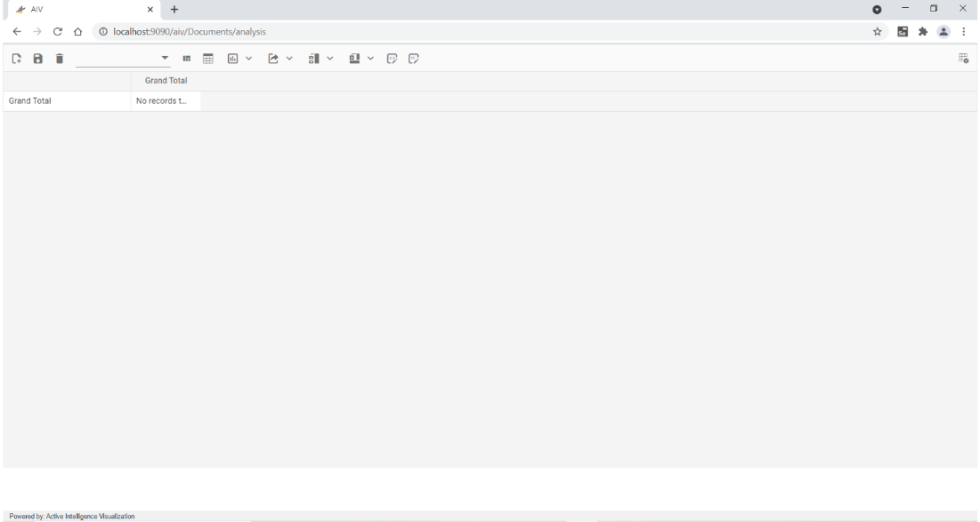Expand the row totals chevron
Image resolution: width=980 pixels, height=522 pixels.
tap(330, 59)
